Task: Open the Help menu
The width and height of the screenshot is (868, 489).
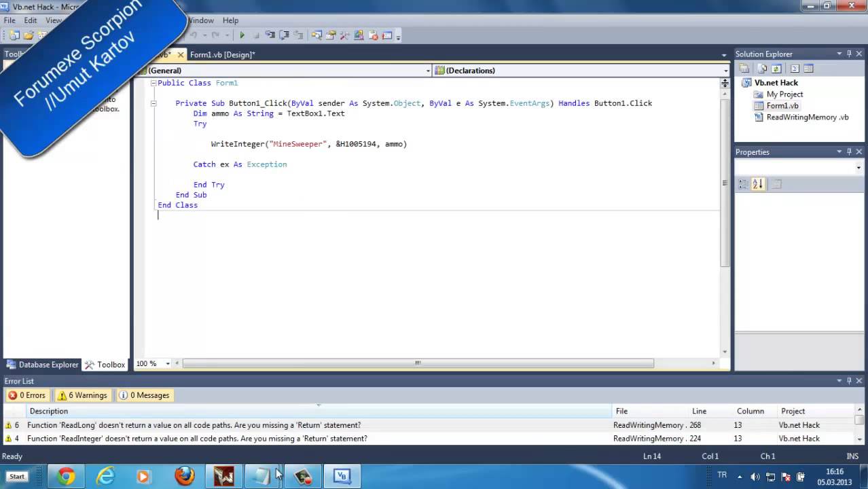Action: click(230, 20)
